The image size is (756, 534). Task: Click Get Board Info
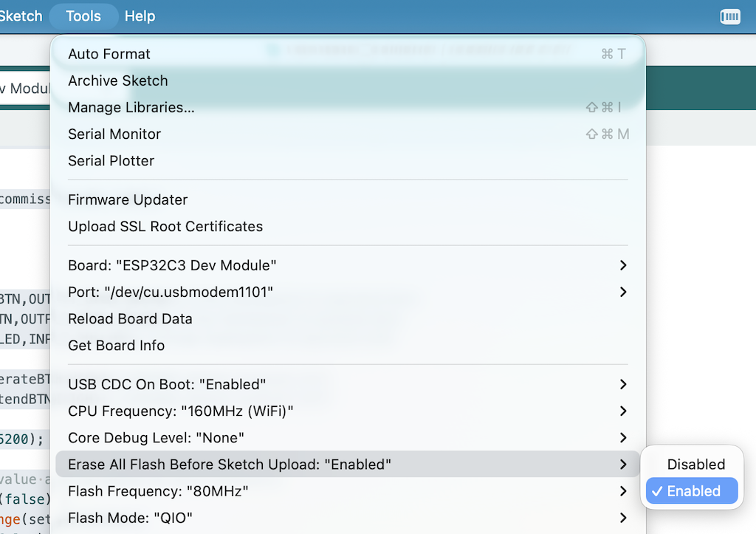[117, 345]
